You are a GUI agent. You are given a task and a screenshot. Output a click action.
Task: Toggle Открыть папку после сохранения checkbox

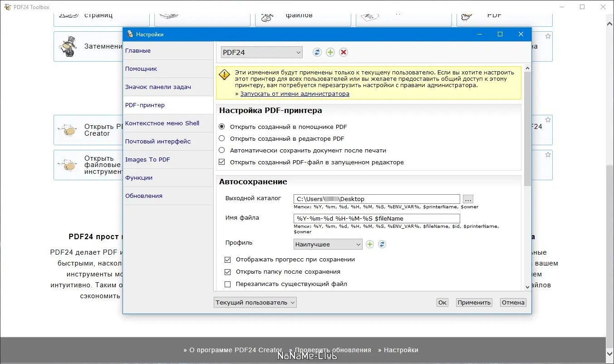pos(228,271)
